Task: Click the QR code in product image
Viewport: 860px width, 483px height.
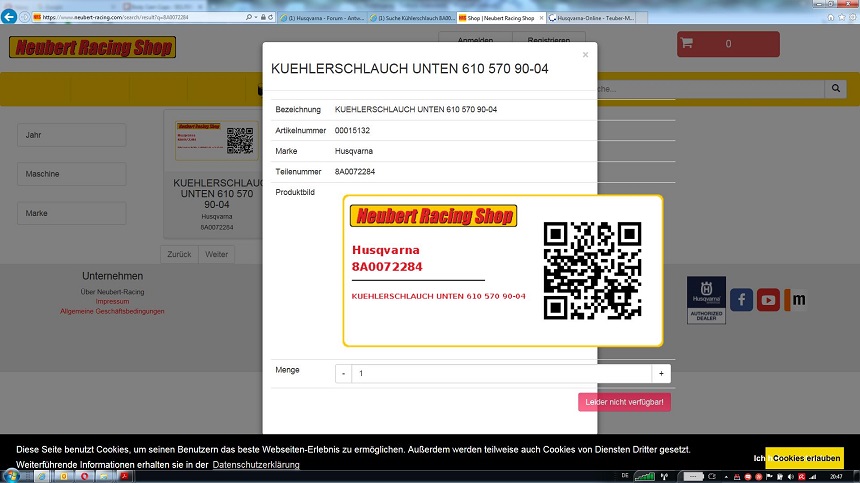Action: [592, 270]
